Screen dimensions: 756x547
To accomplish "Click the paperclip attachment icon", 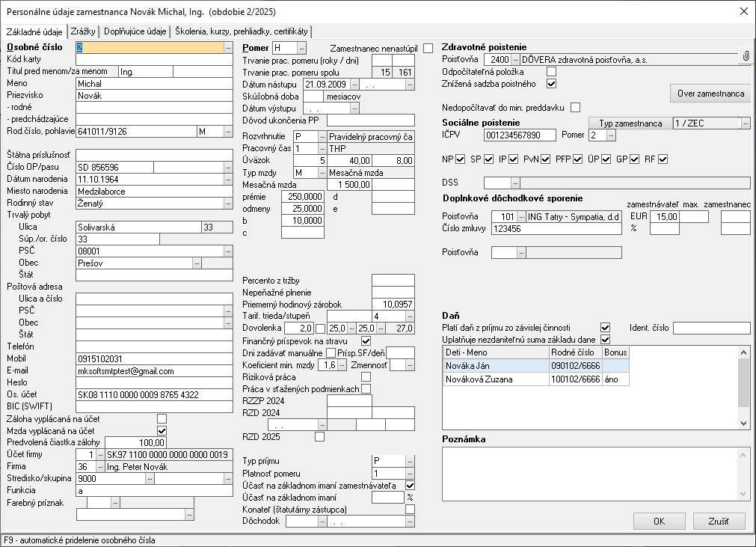I will pos(746,56).
